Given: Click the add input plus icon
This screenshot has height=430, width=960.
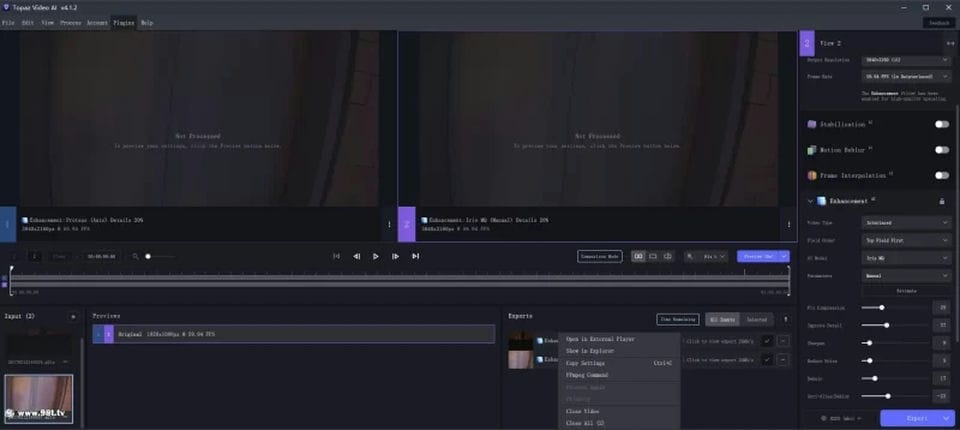Looking at the screenshot, I should point(73,317).
